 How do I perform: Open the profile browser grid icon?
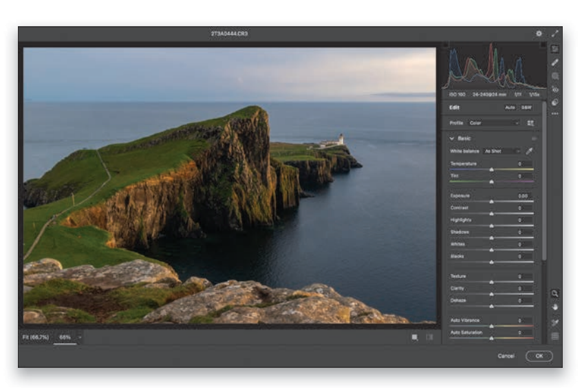pos(530,123)
